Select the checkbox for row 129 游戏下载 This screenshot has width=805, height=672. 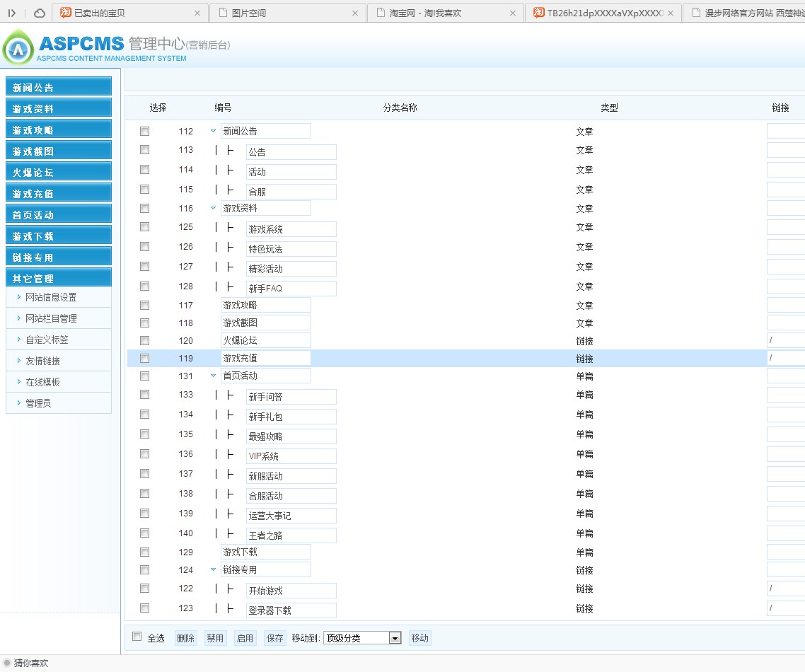point(145,552)
